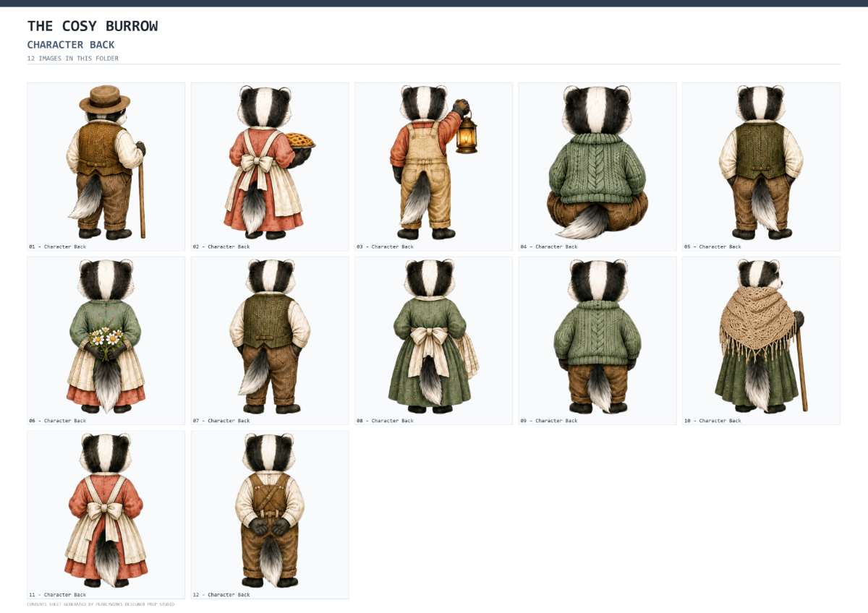Image resolution: width=868 pixels, height=613 pixels.
Task: Click caption '03 - Character Back'
Action: tap(385, 247)
